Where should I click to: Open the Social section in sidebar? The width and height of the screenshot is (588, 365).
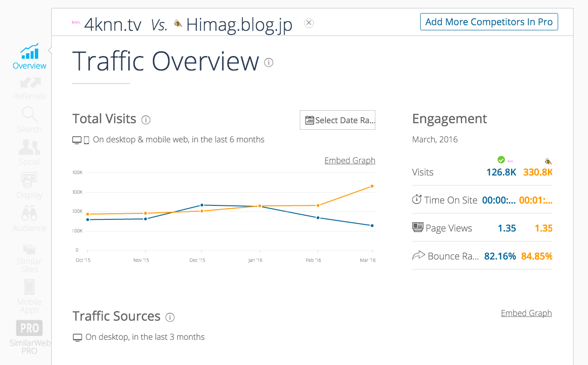pos(29,153)
